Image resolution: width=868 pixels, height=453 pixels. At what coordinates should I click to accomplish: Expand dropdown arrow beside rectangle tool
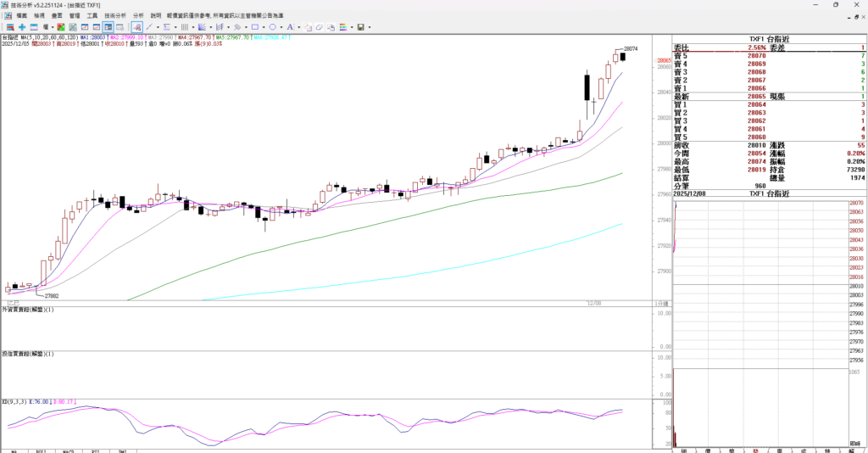(x=263, y=27)
